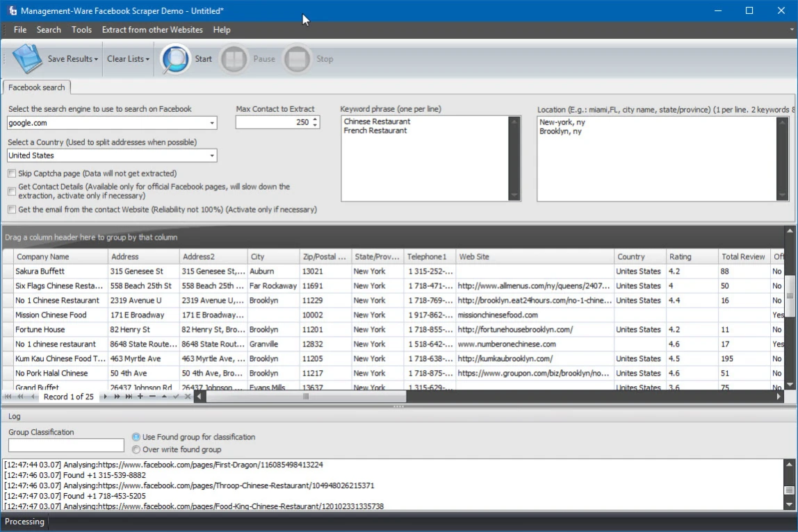The width and height of the screenshot is (798, 532).
Task: Click the No Pork Halal Chinese cell
Action: pos(60,374)
